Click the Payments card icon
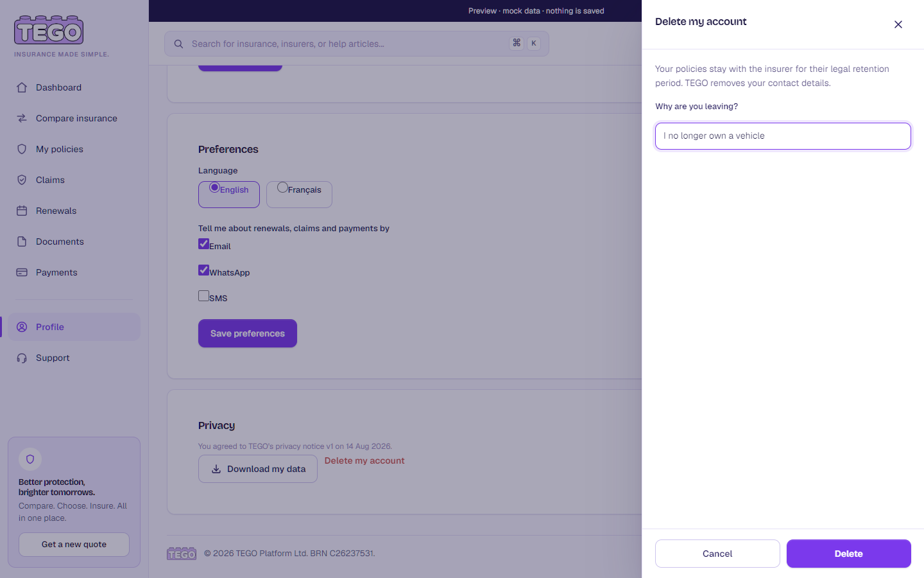Viewport: 924px width, 578px height. point(22,272)
